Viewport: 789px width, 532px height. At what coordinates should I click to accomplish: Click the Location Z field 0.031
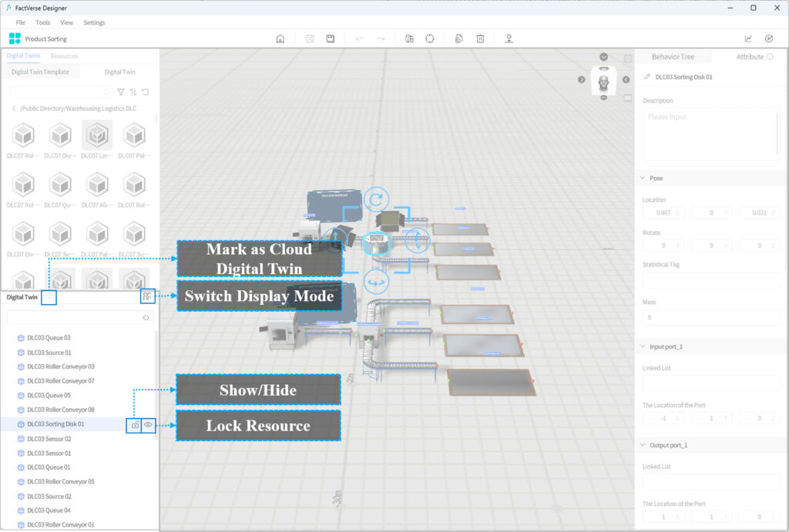pos(759,212)
